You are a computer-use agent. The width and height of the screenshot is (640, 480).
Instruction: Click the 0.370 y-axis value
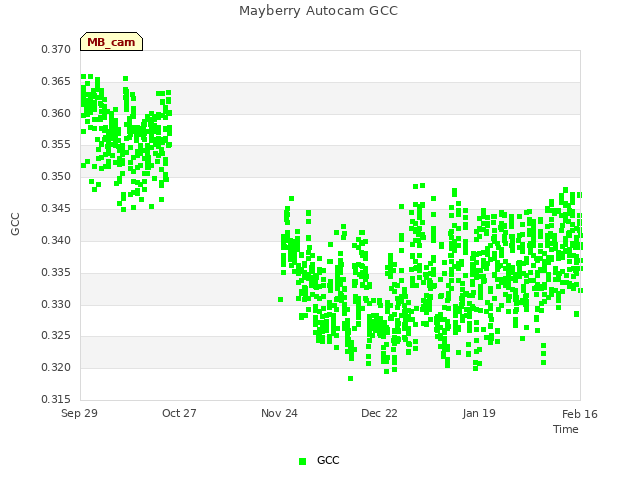(56, 49)
